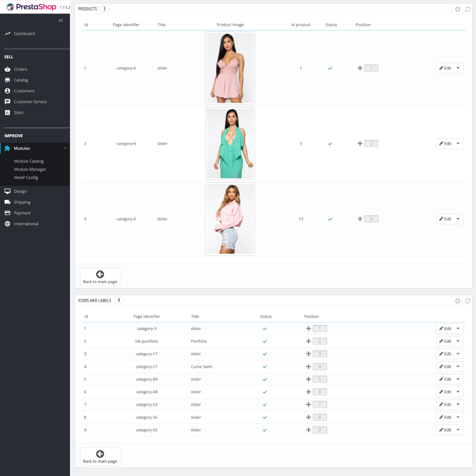Click the green dress product thumbnail

(x=230, y=143)
